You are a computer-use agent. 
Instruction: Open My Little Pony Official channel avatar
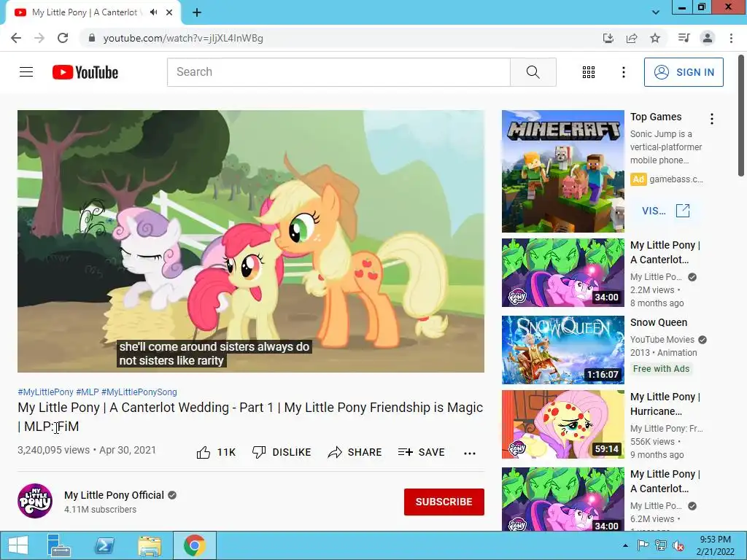pos(35,501)
